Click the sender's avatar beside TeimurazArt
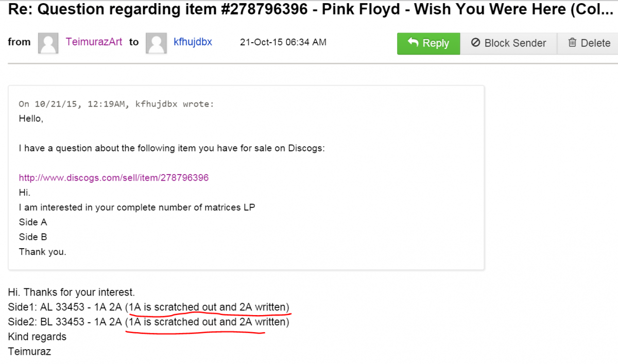This screenshot has height=364, width=618. click(x=48, y=43)
